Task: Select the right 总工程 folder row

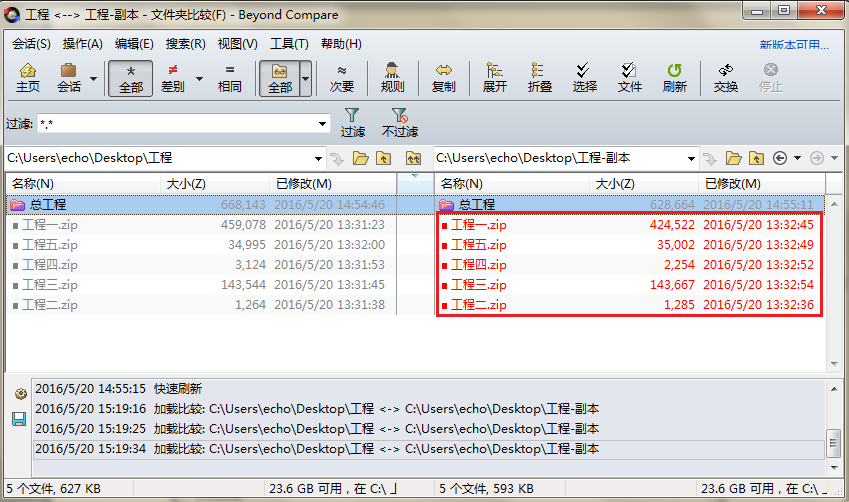Action: point(630,205)
